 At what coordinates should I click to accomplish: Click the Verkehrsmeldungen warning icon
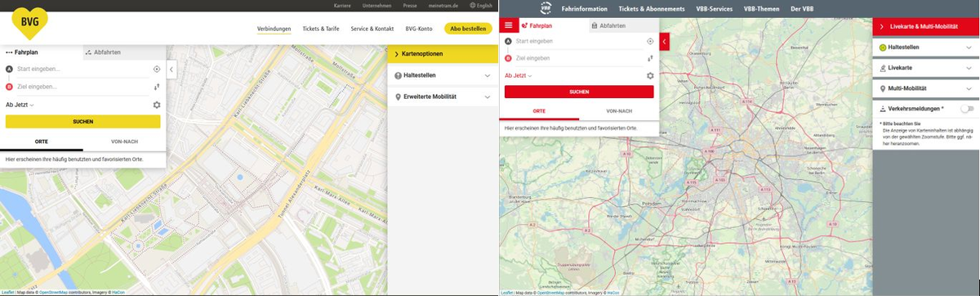(883, 108)
